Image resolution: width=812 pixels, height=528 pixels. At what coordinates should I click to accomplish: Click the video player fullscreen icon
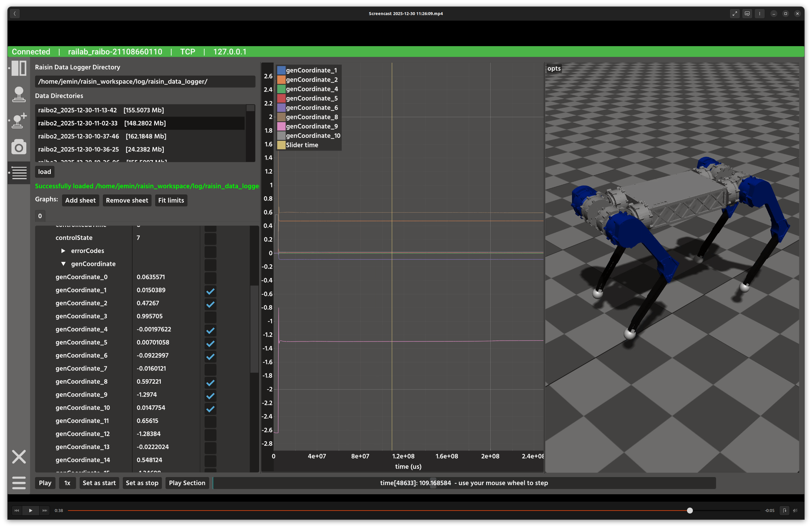tap(735, 14)
